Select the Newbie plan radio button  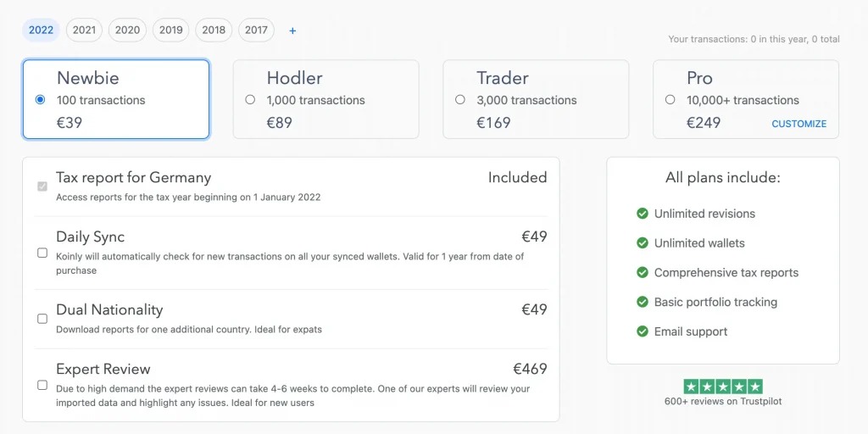(x=40, y=100)
